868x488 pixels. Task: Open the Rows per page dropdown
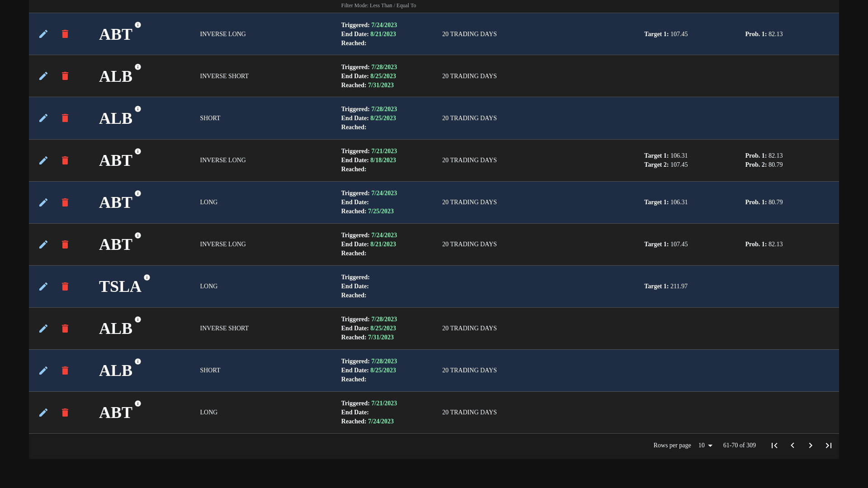click(x=705, y=446)
